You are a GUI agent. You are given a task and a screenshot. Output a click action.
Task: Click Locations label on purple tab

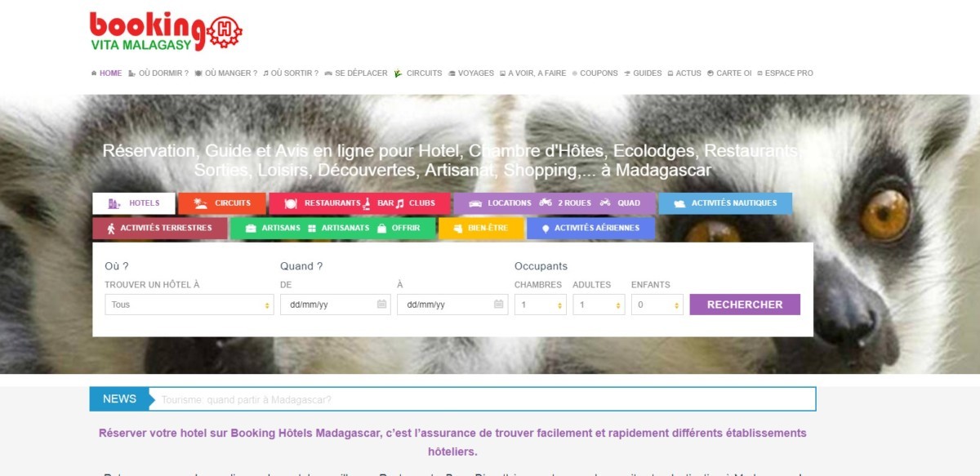[x=510, y=203]
